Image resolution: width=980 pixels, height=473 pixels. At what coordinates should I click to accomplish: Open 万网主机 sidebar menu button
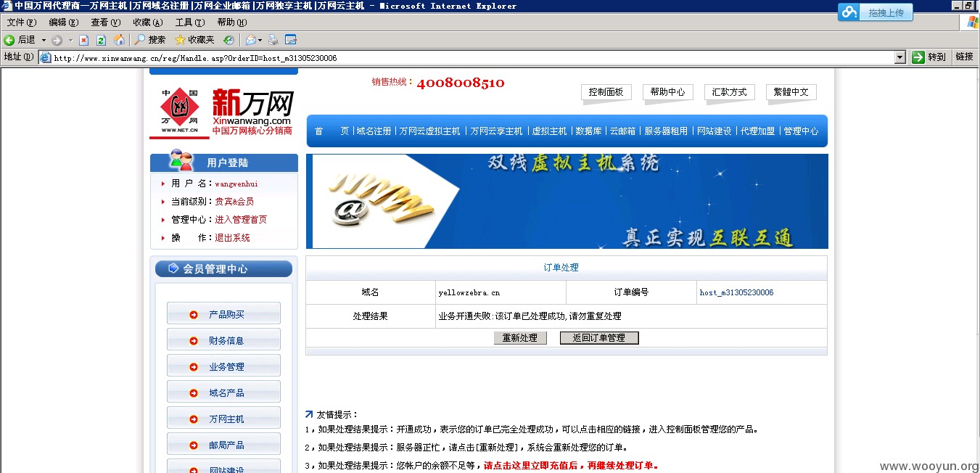click(223, 419)
